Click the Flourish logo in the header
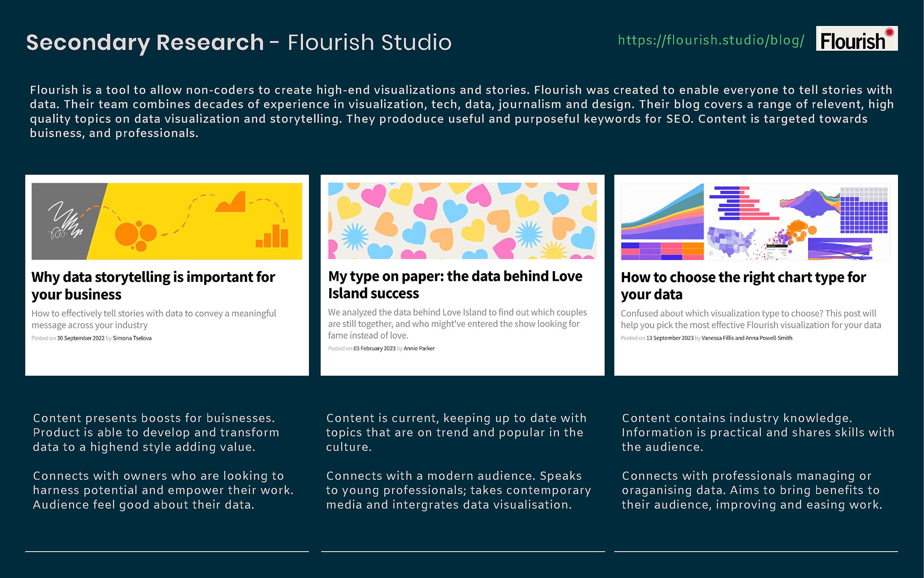The image size is (924, 578). [x=856, y=39]
